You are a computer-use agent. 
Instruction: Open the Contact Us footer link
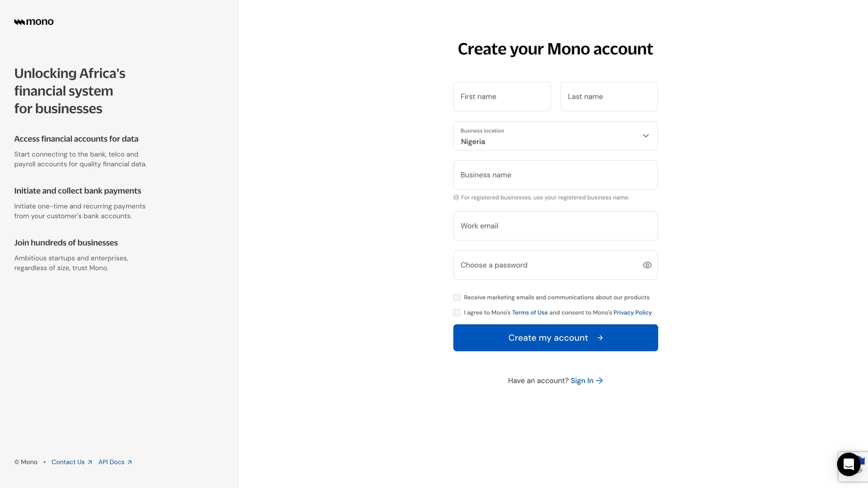[68, 463]
